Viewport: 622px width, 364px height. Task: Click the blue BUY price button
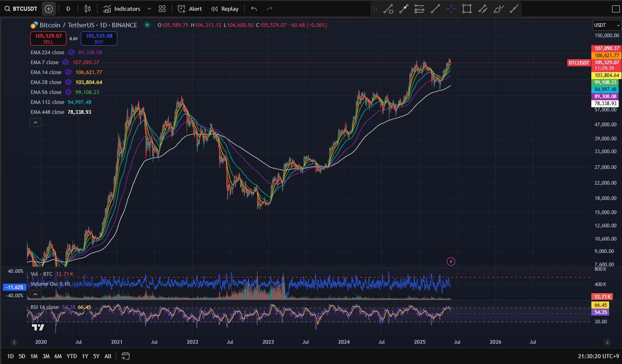click(99, 39)
